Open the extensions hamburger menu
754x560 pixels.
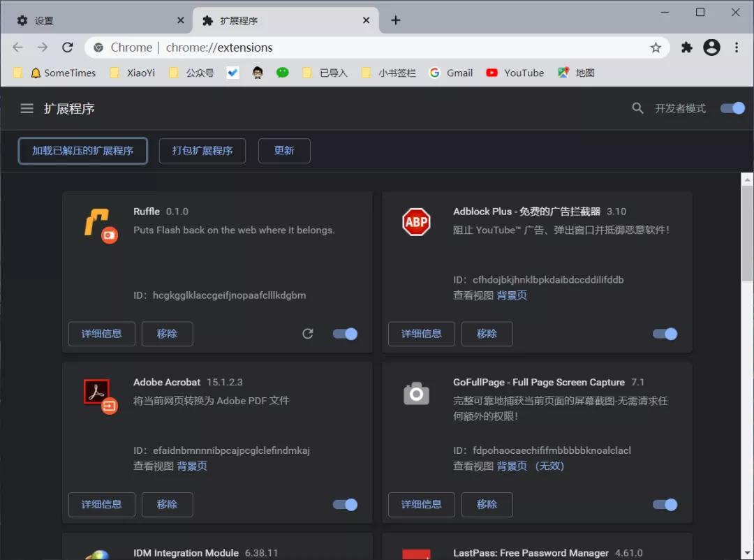point(27,108)
